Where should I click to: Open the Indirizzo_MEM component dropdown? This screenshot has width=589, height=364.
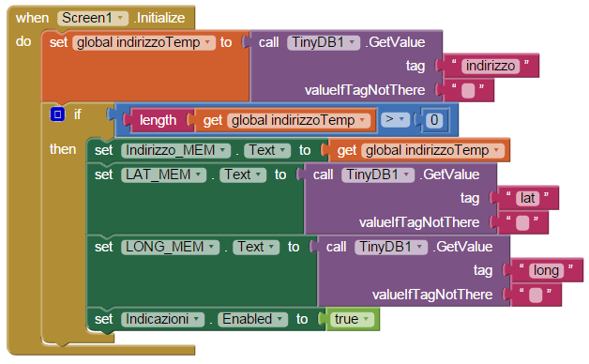175,150
